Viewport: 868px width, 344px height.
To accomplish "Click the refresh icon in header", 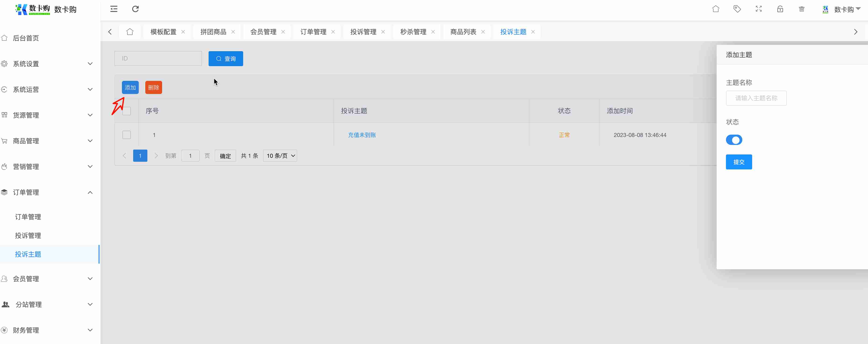I will click(x=135, y=9).
